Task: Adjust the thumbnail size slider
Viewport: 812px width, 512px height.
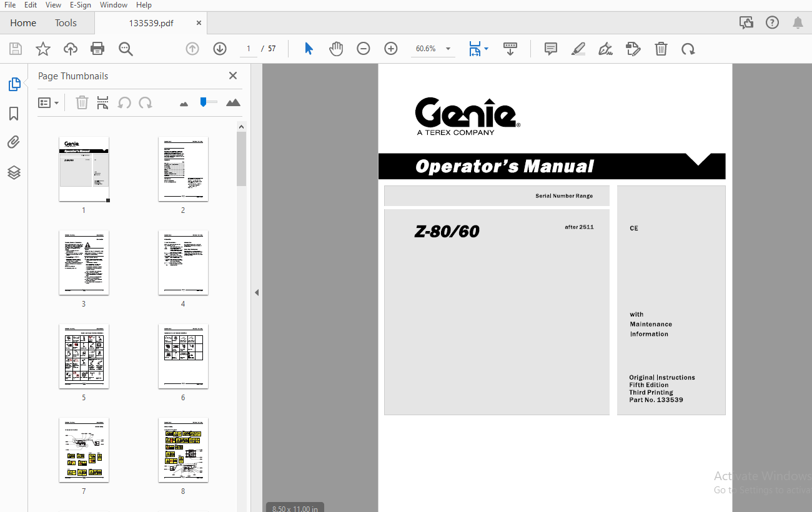Action: (x=204, y=101)
